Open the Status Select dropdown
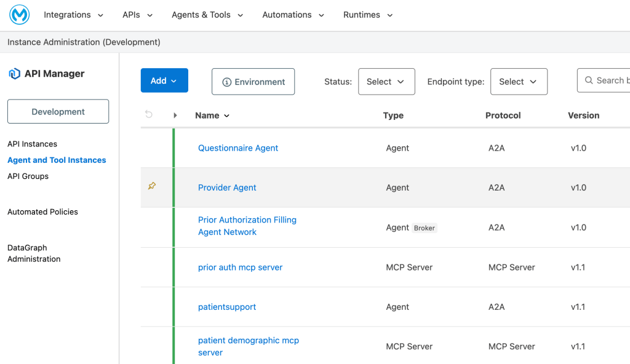The width and height of the screenshot is (630, 364). [386, 82]
